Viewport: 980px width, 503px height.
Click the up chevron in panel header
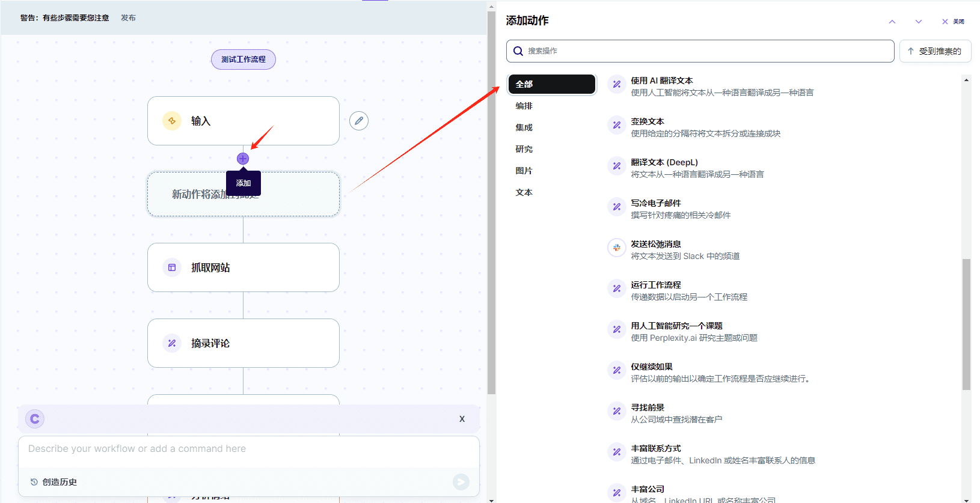click(892, 22)
